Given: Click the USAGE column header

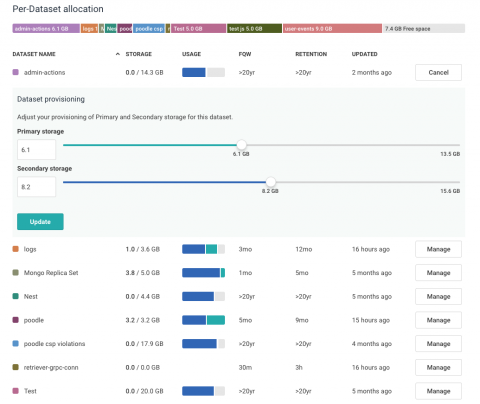Looking at the screenshot, I should (191, 54).
